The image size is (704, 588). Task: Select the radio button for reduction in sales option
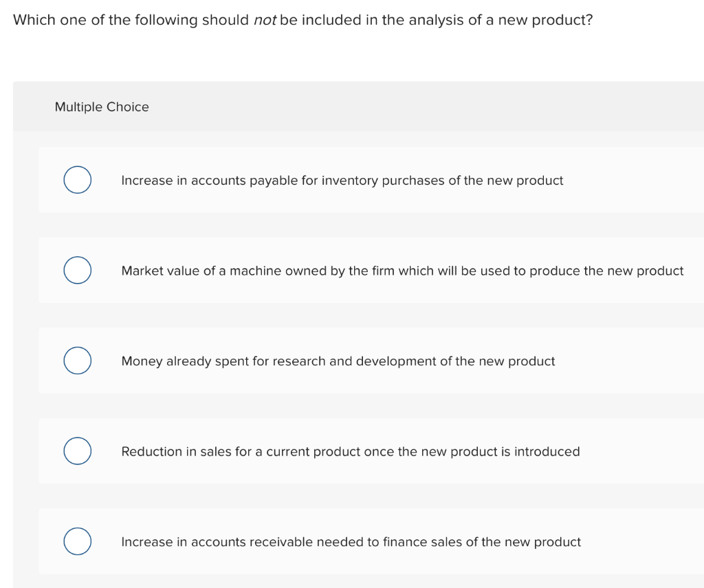(x=77, y=451)
